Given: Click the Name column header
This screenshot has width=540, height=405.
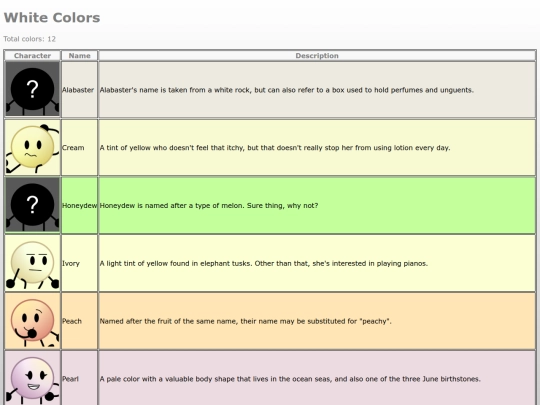Looking at the screenshot, I should coord(80,55).
